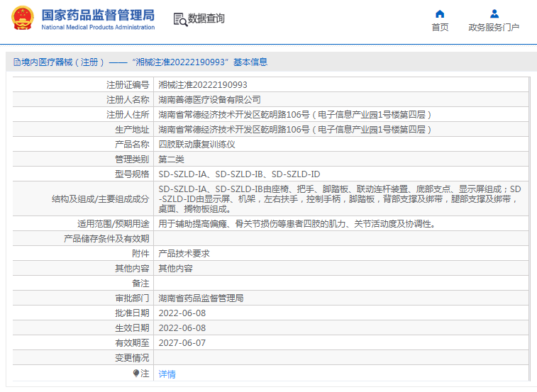Open 政务服务门户 portal link
Viewport: 537px width, 392px height.
tap(494, 28)
